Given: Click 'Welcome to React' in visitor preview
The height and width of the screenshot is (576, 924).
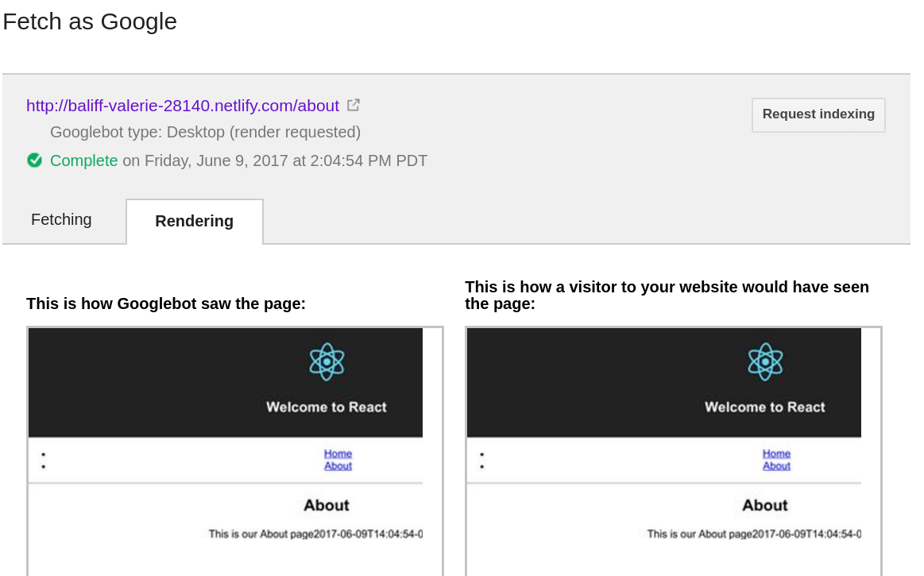Looking at the screenshot, I should [765, 407].
